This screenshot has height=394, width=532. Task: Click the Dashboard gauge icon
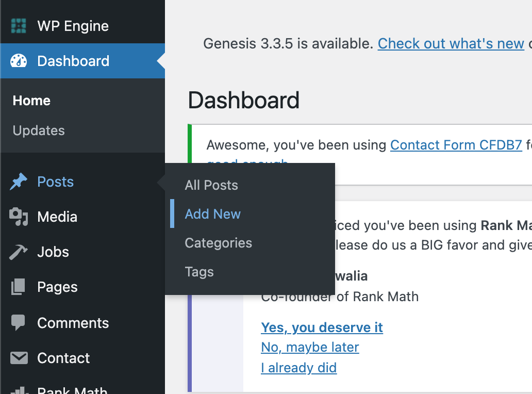point(19,61)
